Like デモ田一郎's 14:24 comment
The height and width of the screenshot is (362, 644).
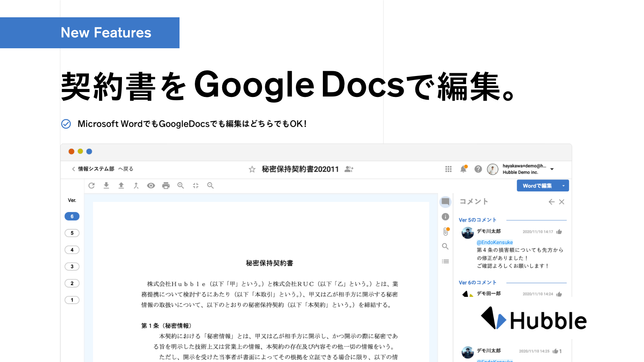pyautogui.click(x=559, y=294)
